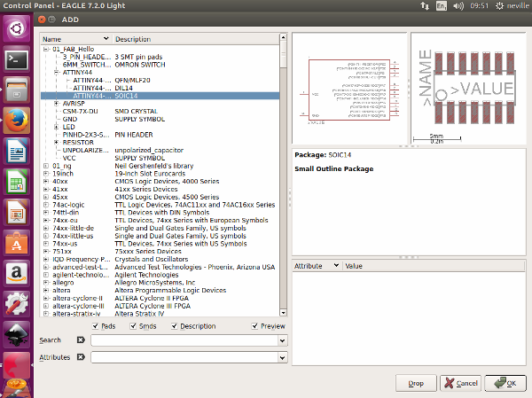Open LibreOffice Calc from the dock
This screenshot has width=532, height=398.
tap(16, 182)
